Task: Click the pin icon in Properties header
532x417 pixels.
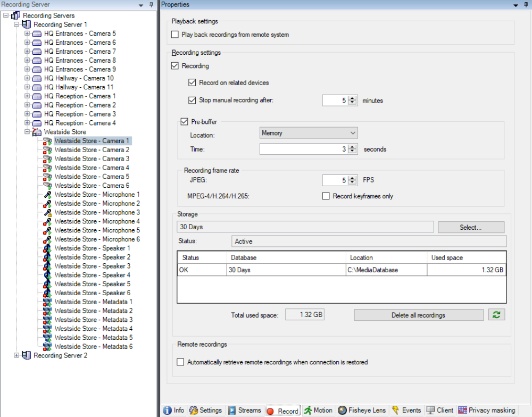Action: click(x=525, y=5)
